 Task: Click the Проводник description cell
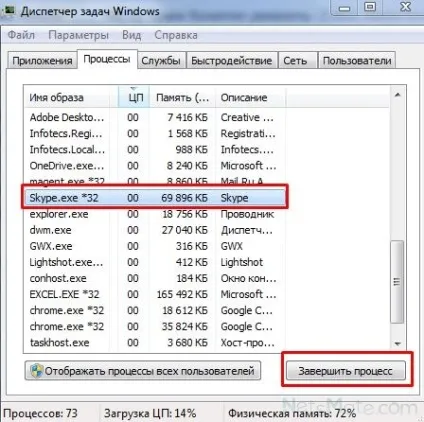(247, 214)
